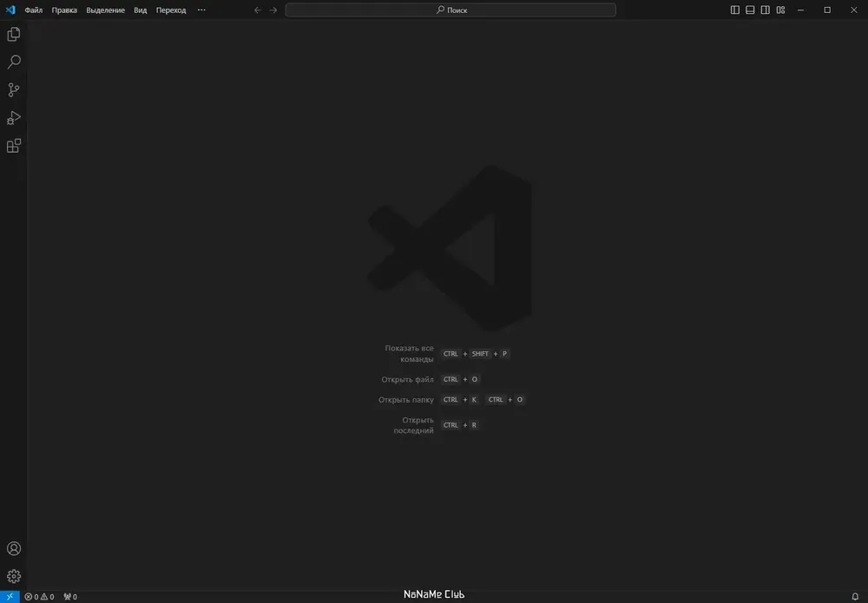Minimize the VS Code window
This screenshot has height=603, width=868.
click(800, 10)
